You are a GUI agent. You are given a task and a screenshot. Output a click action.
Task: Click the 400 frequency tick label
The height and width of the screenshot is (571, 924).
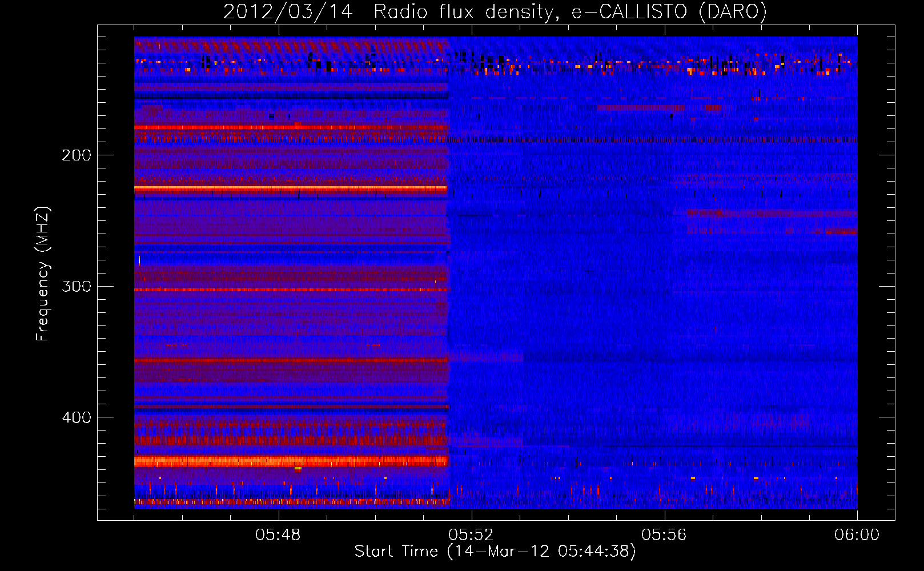(77, 417)
